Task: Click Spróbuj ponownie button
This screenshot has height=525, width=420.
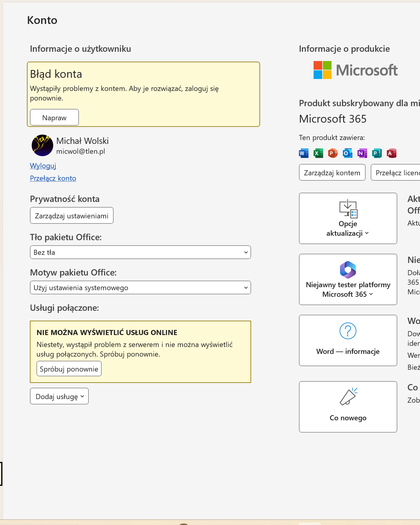Action: pyautogui.click(x=69, y=369)
